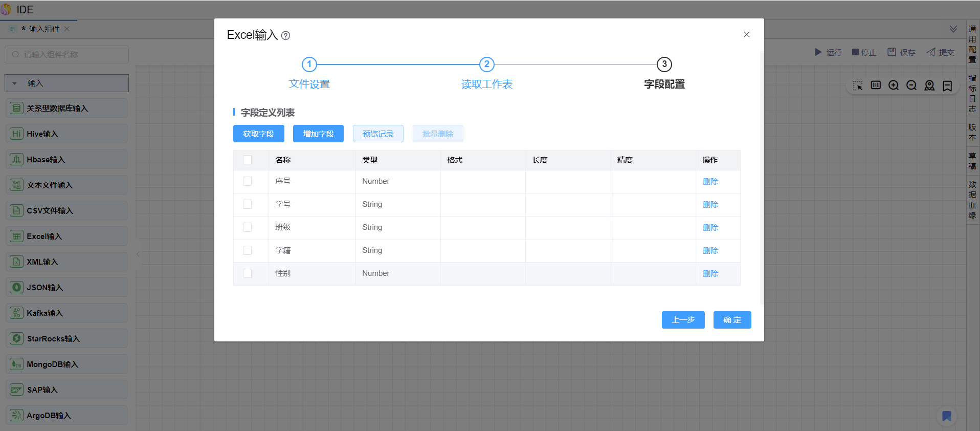Collapse the 输入 category expander
This screenshot has width=980, height=431.
pyautogui.click(x=15, y=83)
